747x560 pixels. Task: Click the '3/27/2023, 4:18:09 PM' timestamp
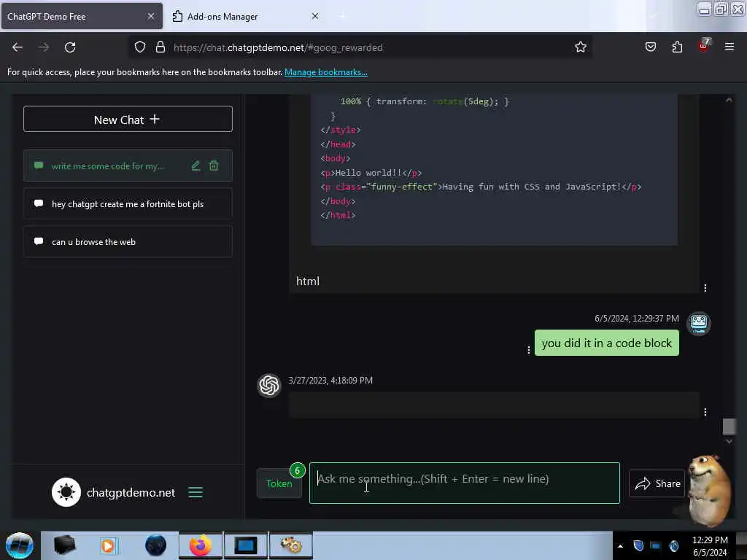330,380
